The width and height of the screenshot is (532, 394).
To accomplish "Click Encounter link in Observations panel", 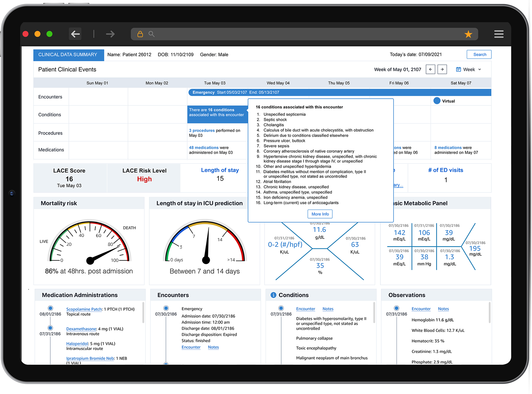I will [421, 309].
